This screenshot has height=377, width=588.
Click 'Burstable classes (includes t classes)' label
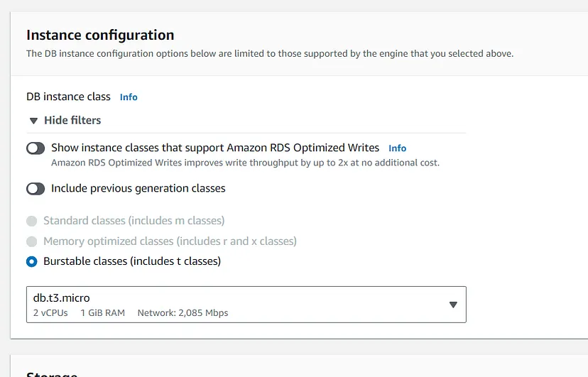point(132,261)
